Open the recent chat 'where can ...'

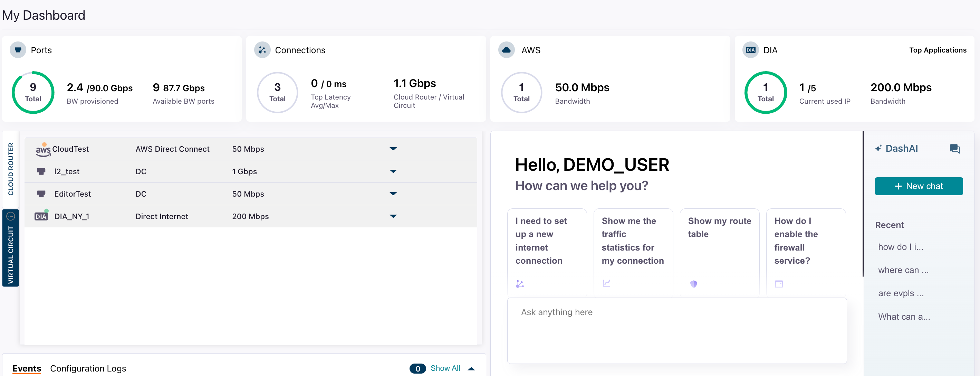pyautogui.click(x=903, y=270)
